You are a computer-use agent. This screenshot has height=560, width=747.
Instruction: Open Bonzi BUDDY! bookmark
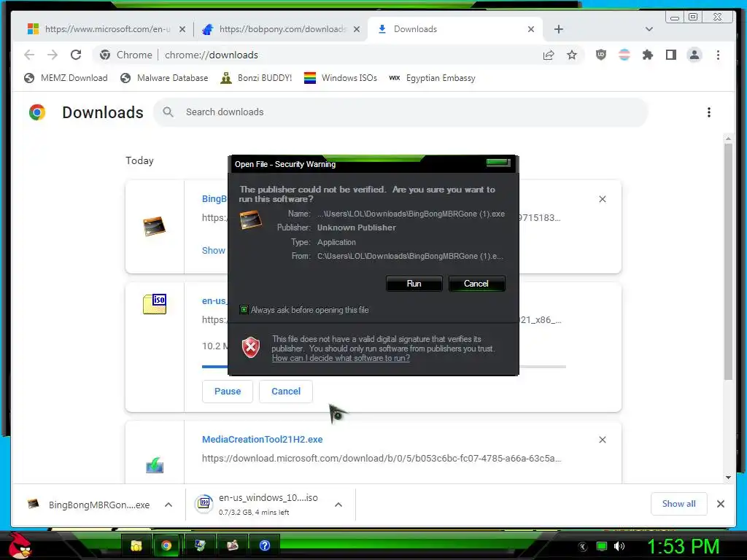click(x=256, y=78)
